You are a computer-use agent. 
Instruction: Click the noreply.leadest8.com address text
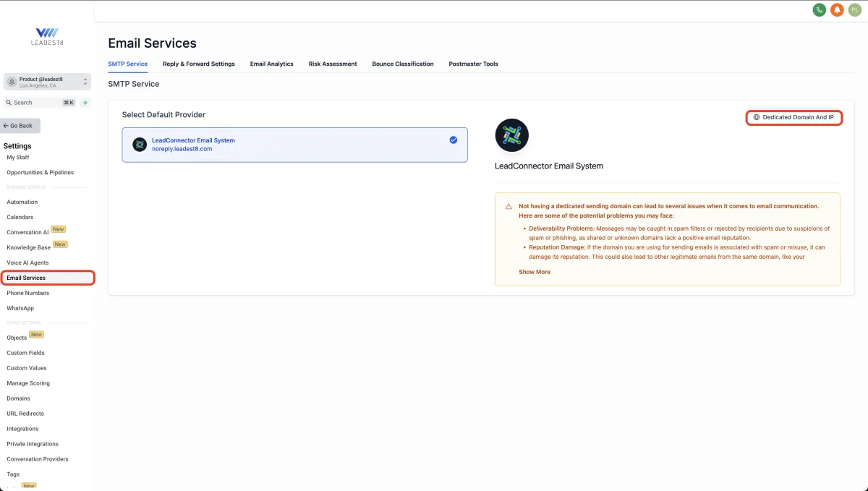182,149
